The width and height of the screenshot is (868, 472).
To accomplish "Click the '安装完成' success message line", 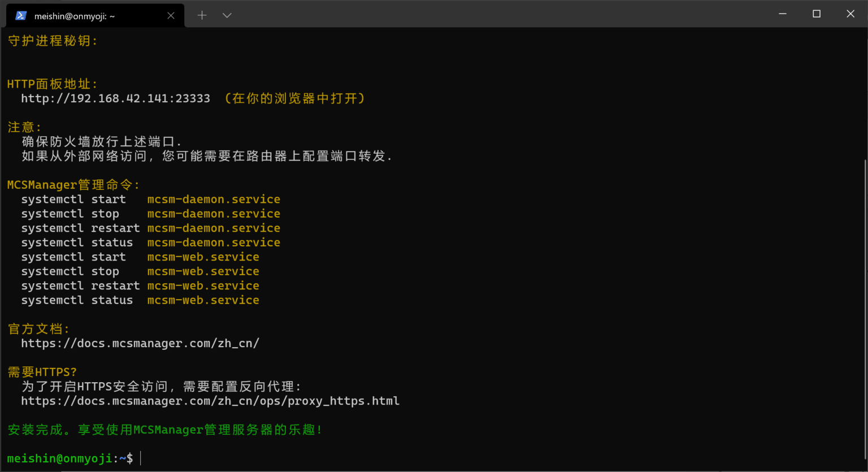I will [164, 430].
